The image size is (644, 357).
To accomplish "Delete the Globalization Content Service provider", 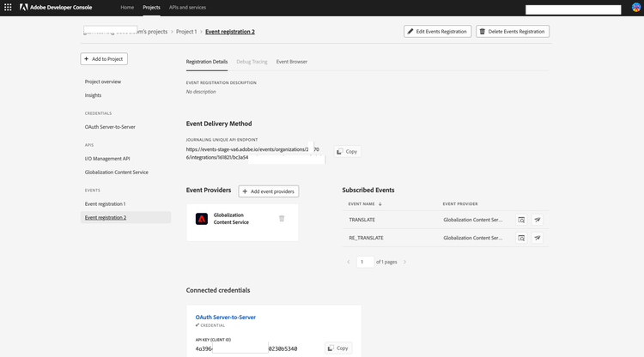I will point(282,219).
